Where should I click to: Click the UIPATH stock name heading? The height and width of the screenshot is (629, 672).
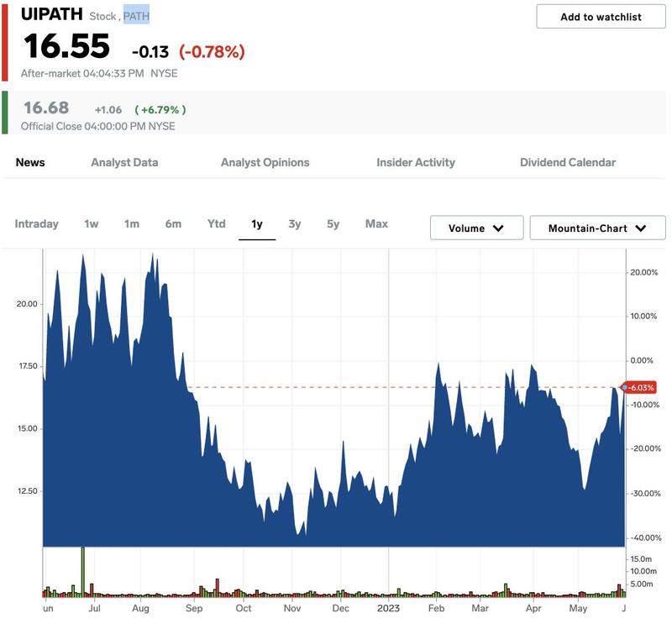click(52, 14)
